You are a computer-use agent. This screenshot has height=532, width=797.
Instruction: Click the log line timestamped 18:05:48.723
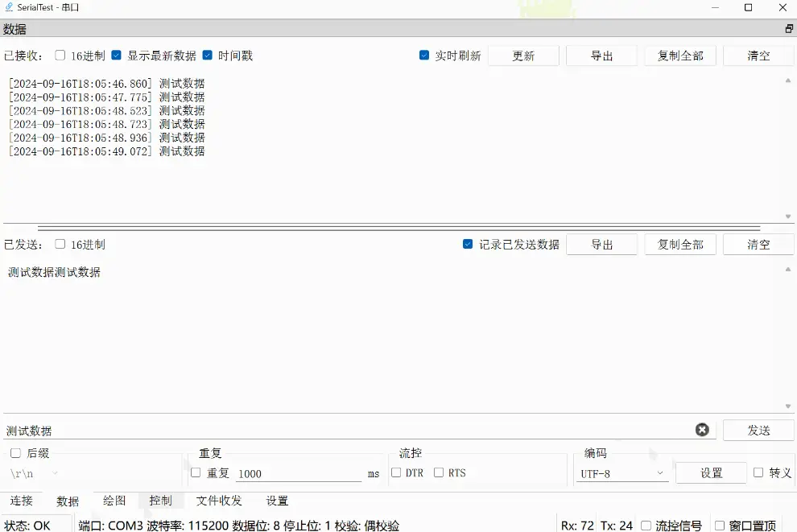pos(107,124)
